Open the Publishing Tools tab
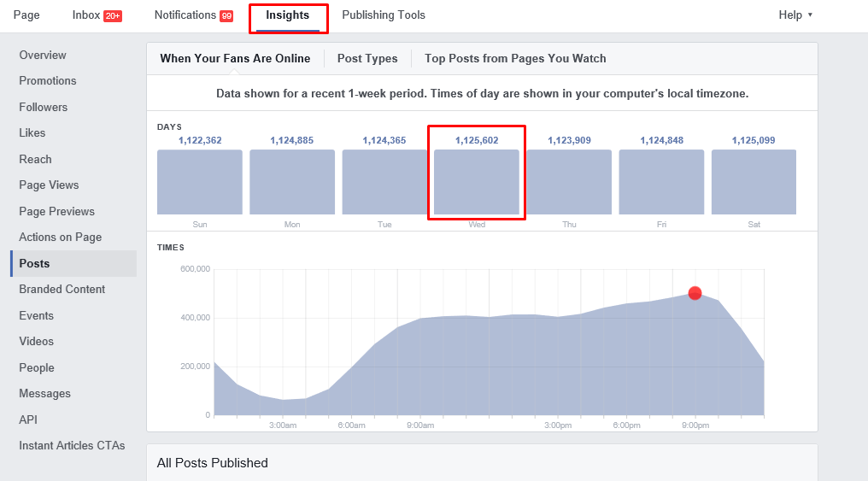 pyautogui.click(x=383, y=15)
